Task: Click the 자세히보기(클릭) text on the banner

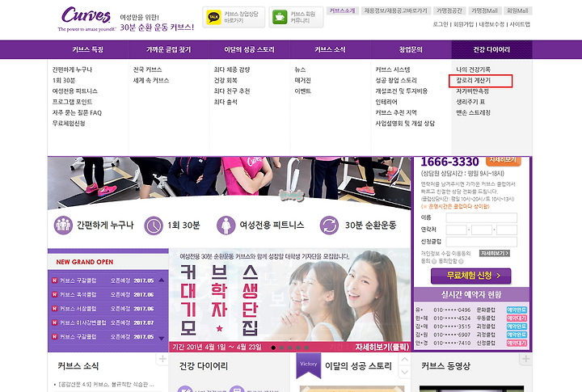Action: 382,347
